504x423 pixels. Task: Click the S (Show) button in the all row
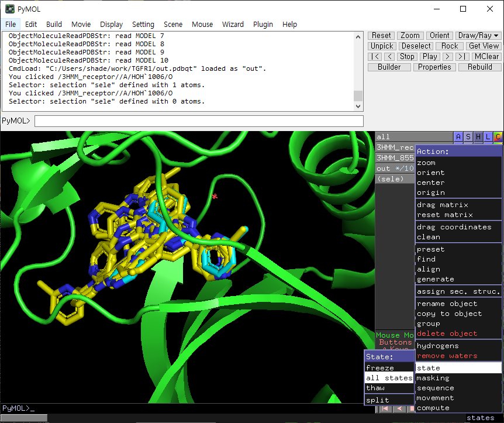468,137
